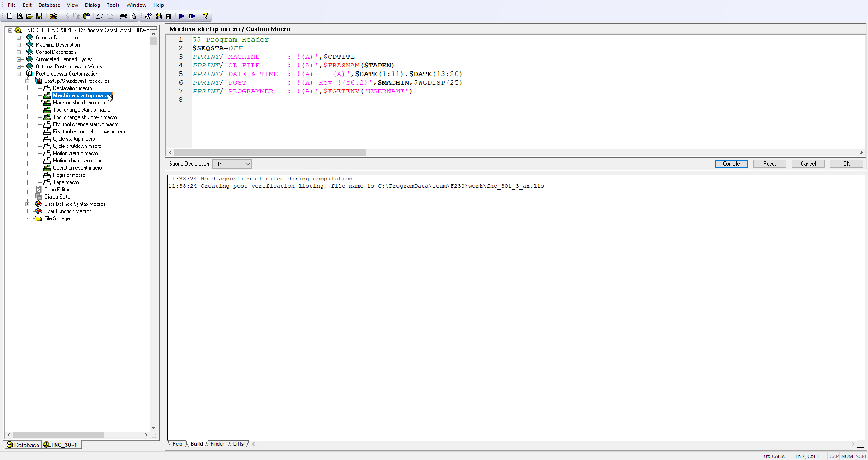The image size is (868, 460).
Task: Open the Strong Declaration dropdown
Action: pyautogui.click(x=232, y=164)
